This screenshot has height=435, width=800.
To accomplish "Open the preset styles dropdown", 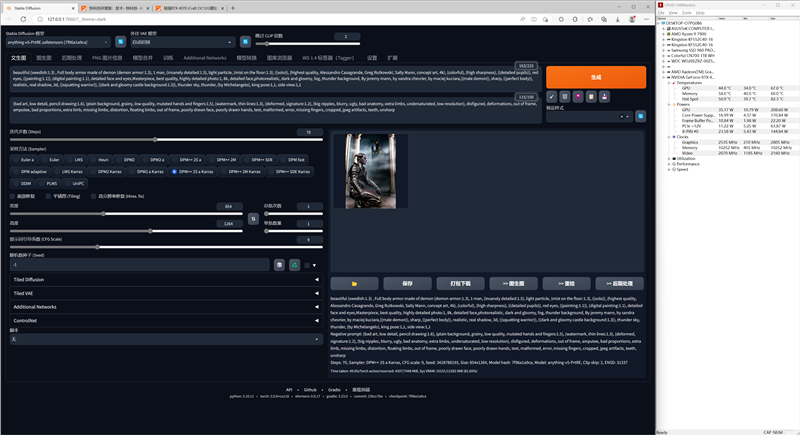I will [589, 116].
